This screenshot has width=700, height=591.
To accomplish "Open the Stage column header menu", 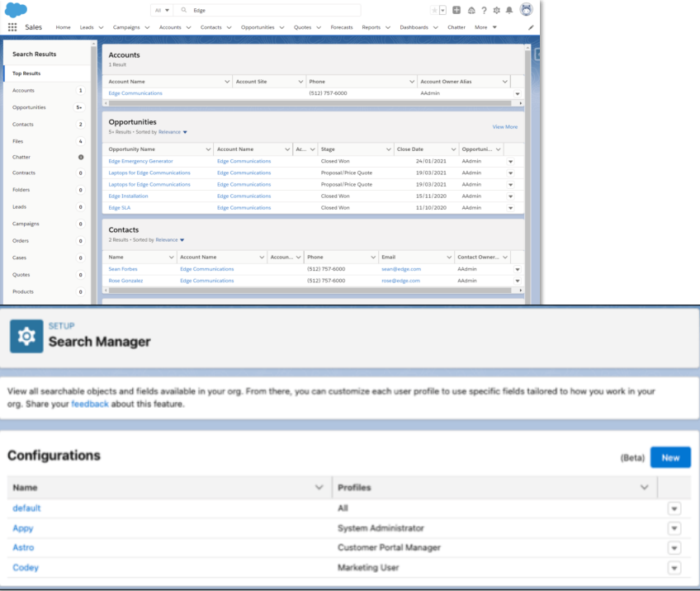I will 389,149.
